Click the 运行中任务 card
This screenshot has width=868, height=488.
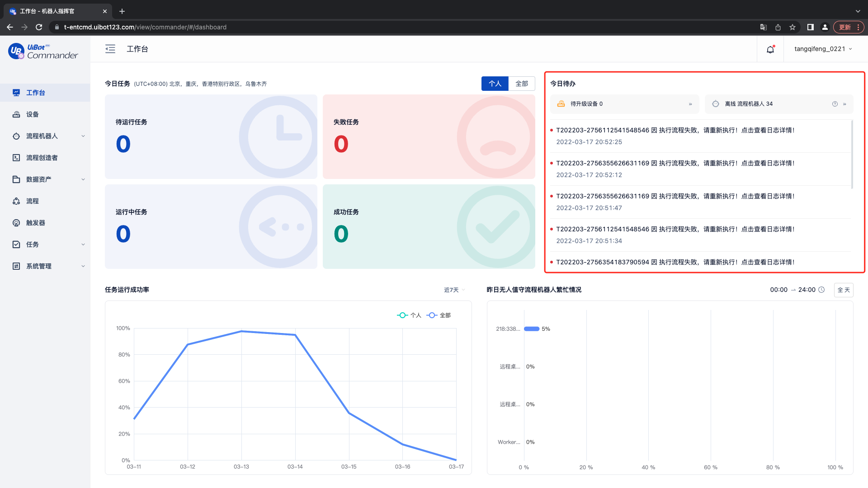click(x=211, y=226)
